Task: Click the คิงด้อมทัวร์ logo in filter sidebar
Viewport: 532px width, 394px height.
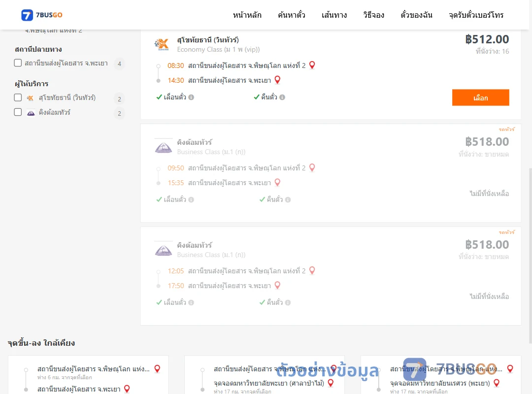Action: 31,113
